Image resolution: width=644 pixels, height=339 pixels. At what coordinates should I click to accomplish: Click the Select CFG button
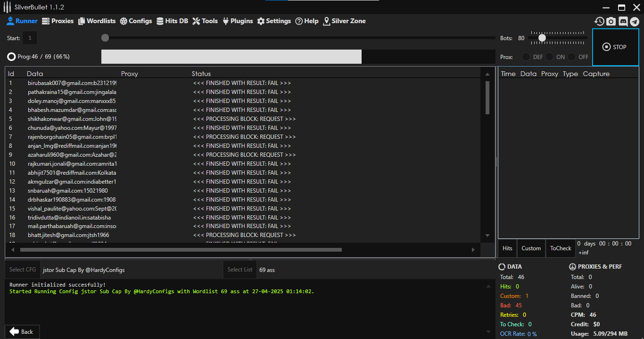pyautogui.click(x=23, y=270)
